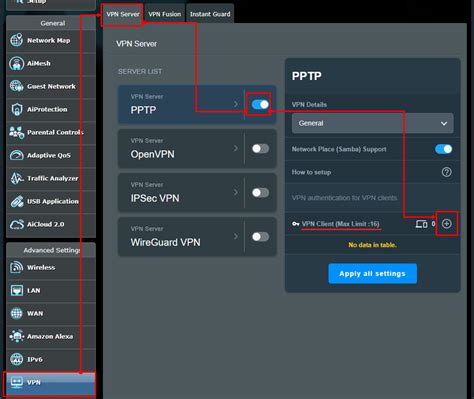
Task: Expand OpenVPN server chevron arrow
Action: pyautogui.click(x=236, y=148)
